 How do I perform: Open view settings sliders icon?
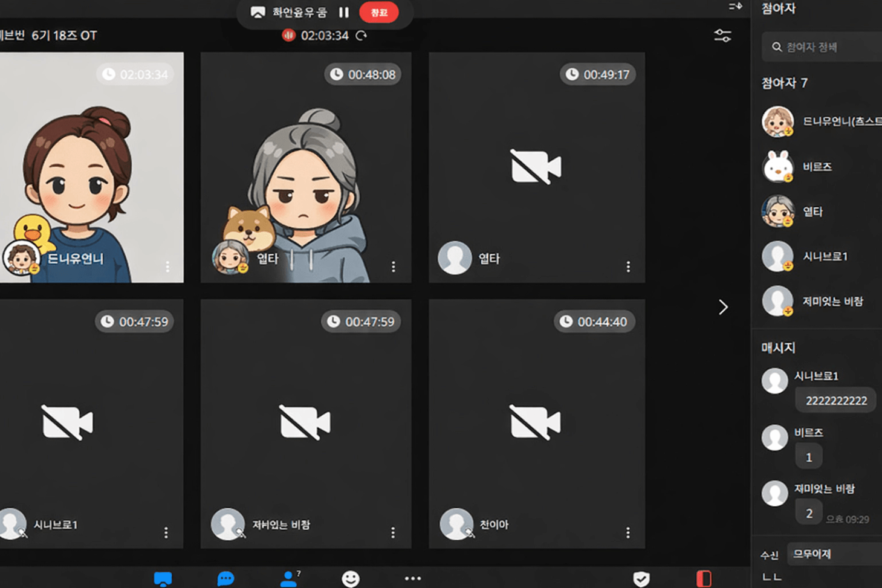click(722, 36)
